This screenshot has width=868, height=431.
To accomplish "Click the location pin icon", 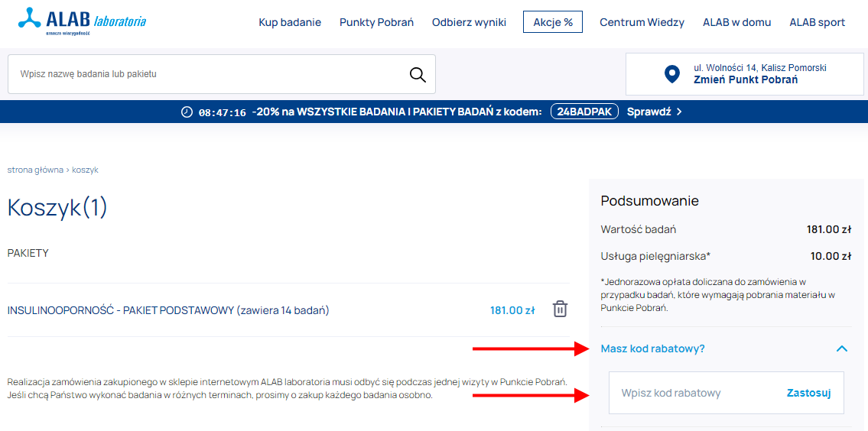I will click(672, 74).
